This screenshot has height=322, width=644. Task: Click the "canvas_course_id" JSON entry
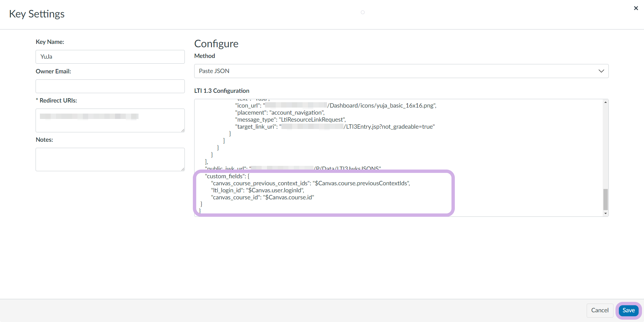coord(262,197)
